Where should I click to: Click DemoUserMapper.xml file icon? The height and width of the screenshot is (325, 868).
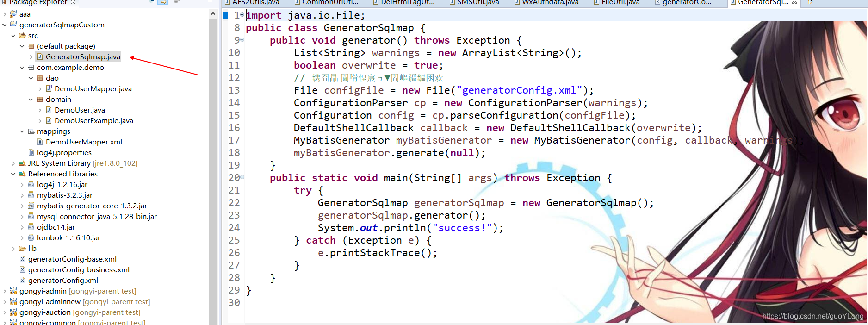[x=40, y=142]
